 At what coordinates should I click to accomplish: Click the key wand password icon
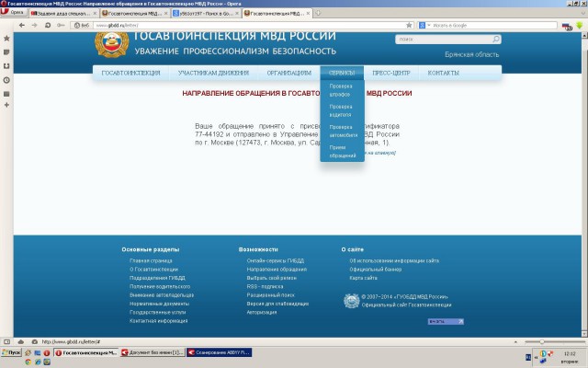click(x=61, y=25)
